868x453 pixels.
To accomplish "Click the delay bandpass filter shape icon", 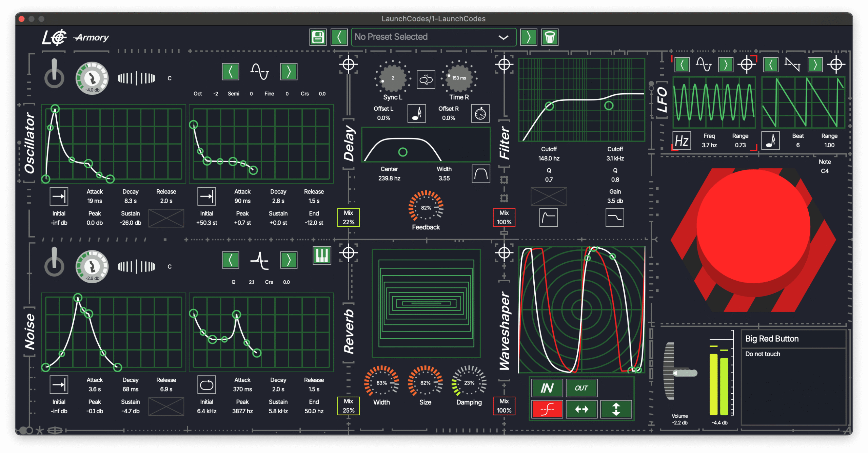I will (480, 174).
